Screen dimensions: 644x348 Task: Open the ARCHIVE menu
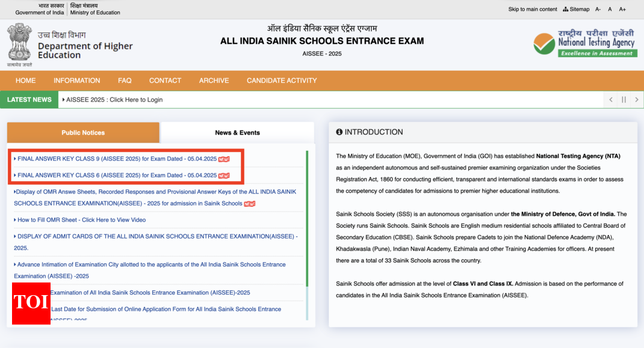click(214, 81)
